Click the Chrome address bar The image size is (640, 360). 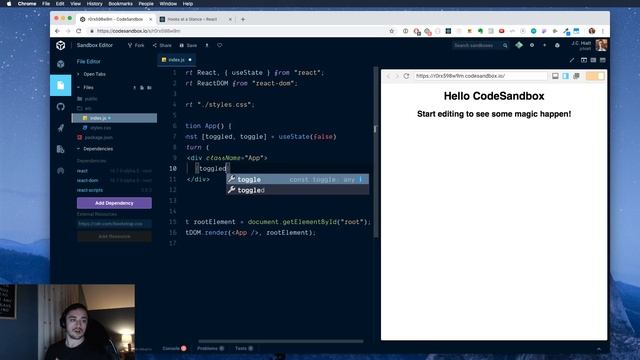(x=241, y=31)
